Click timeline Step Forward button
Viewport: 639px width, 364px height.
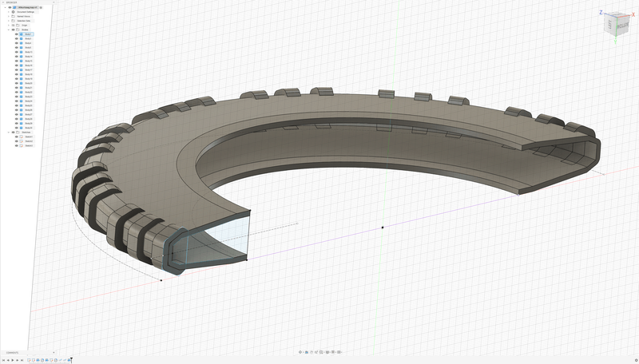(x=17, y=360)
